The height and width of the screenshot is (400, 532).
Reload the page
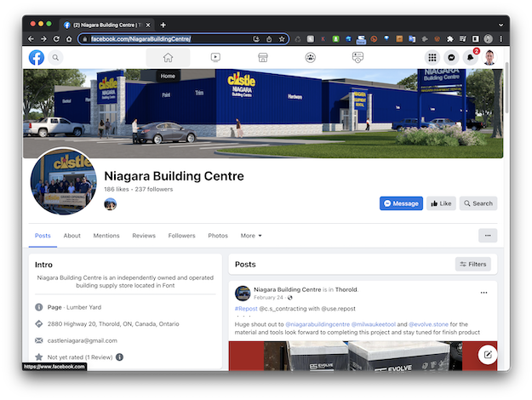point(56,39)
